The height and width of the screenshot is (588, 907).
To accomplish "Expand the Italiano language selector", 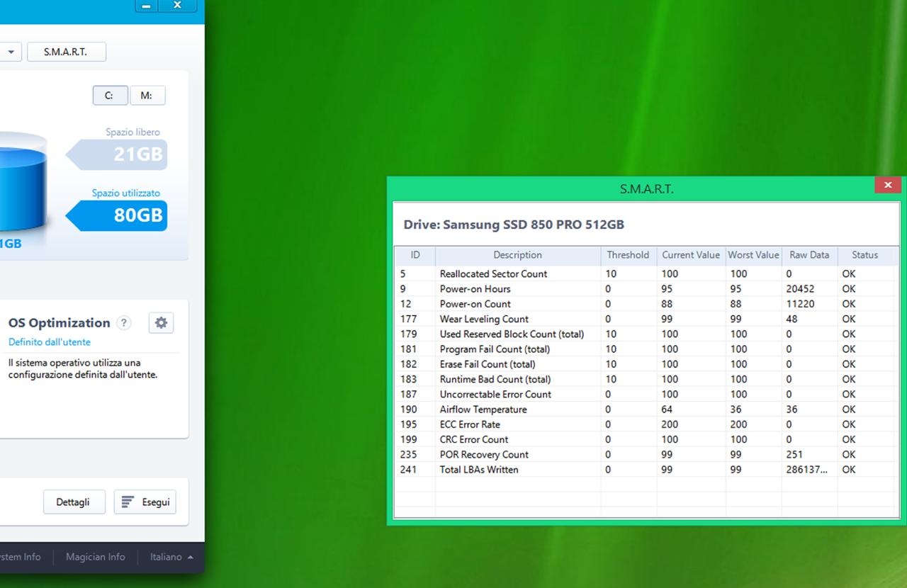I will tap(171, 557).
